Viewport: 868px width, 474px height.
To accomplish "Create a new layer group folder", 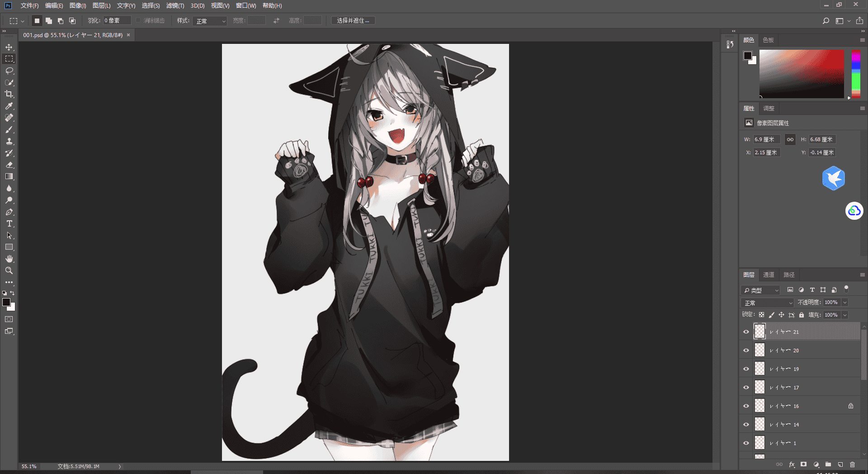I will point(828,465).
